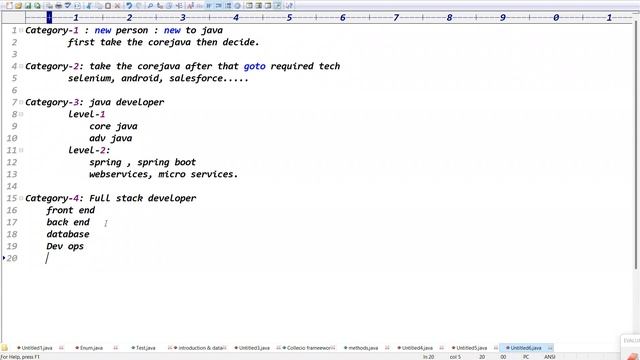Click the text 'Category-3: java developer'
640x360 pixels.
tap(95, 102)
